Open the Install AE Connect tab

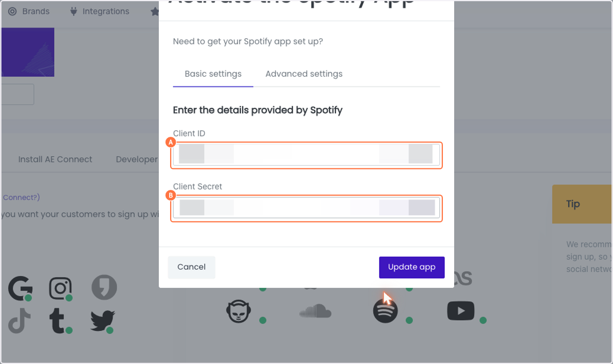point(55,159)
